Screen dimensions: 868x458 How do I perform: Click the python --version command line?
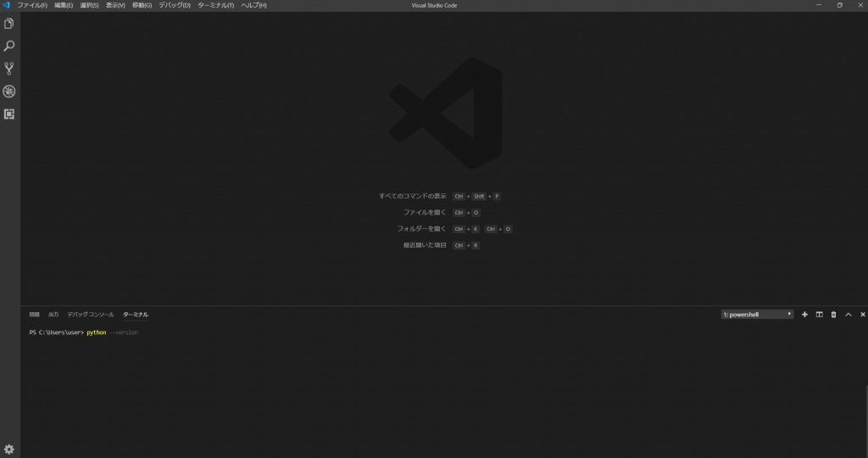coord(84,332)
